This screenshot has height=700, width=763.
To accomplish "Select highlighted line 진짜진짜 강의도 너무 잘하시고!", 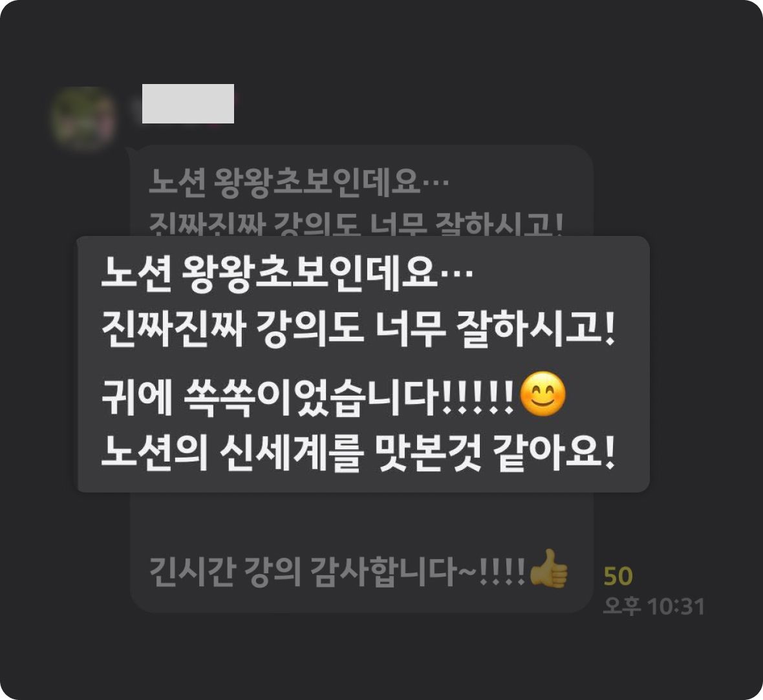I will (x=359, y=330).
